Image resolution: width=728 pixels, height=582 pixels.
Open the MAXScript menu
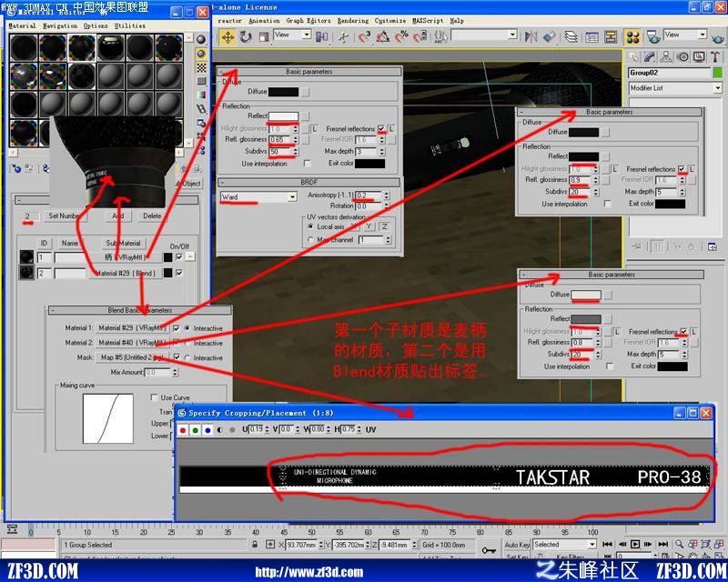click(428, 21)
